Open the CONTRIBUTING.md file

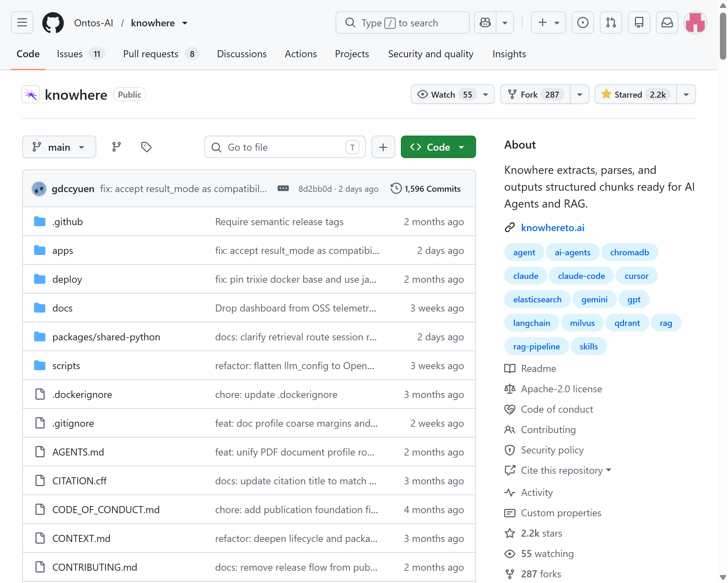click(95, 567)
